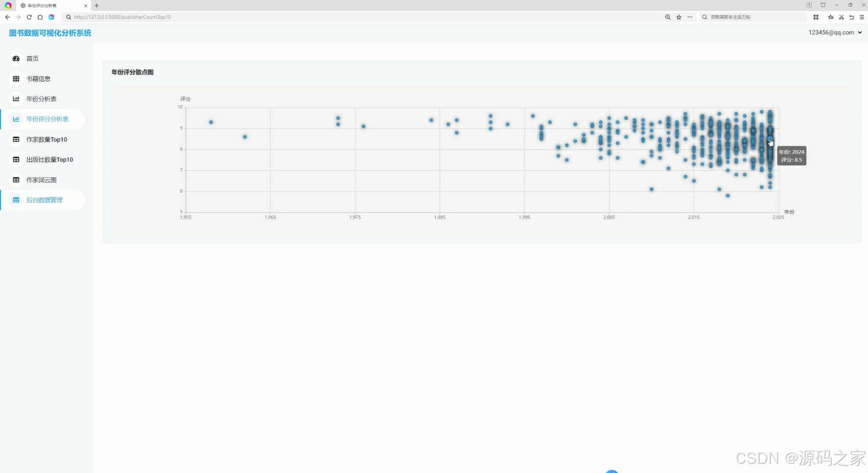Open the page zoom magnifier icon
The image size is (868, 473).
point(668,17)
